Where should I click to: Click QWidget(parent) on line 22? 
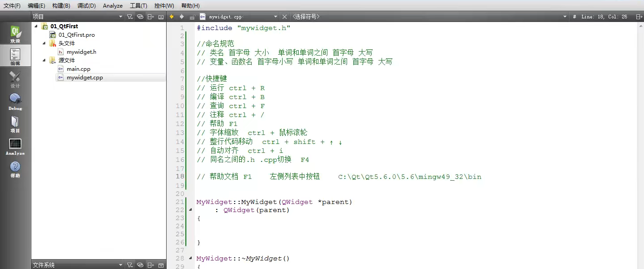[257, 210]
